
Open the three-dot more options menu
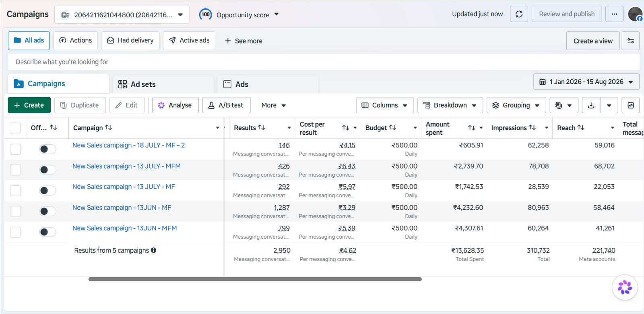click(x=614, y=14)
